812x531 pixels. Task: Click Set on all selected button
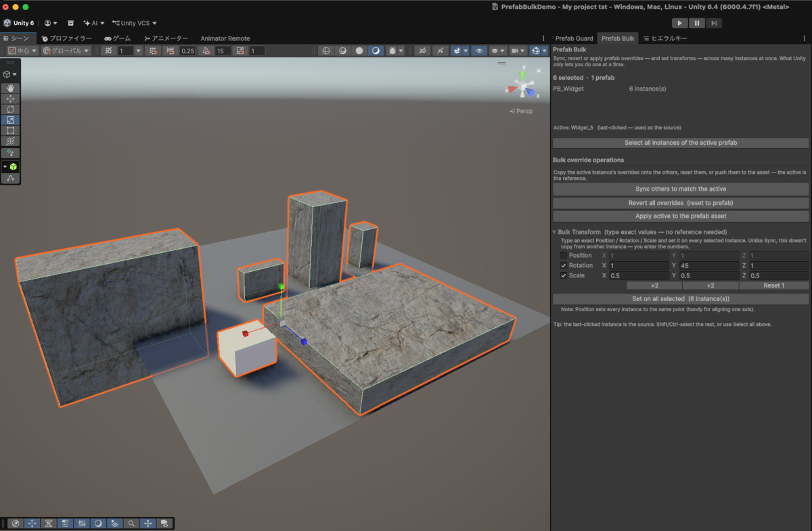point(681,299)
